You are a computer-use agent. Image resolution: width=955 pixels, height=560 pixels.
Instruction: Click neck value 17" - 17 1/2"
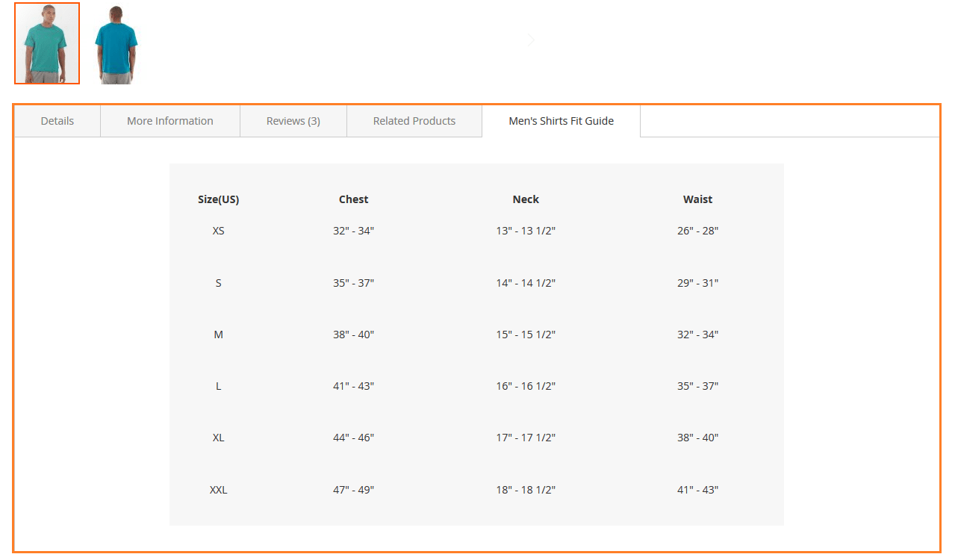click(526, 438)
